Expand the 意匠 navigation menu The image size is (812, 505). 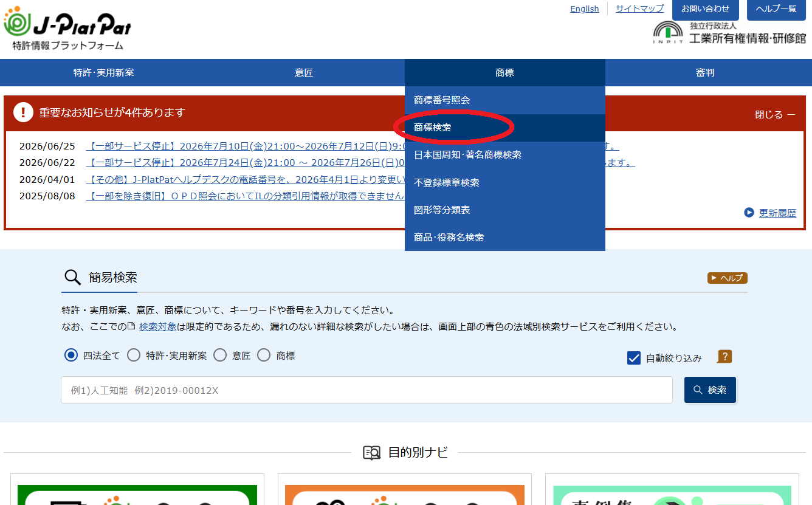point(304,73)
